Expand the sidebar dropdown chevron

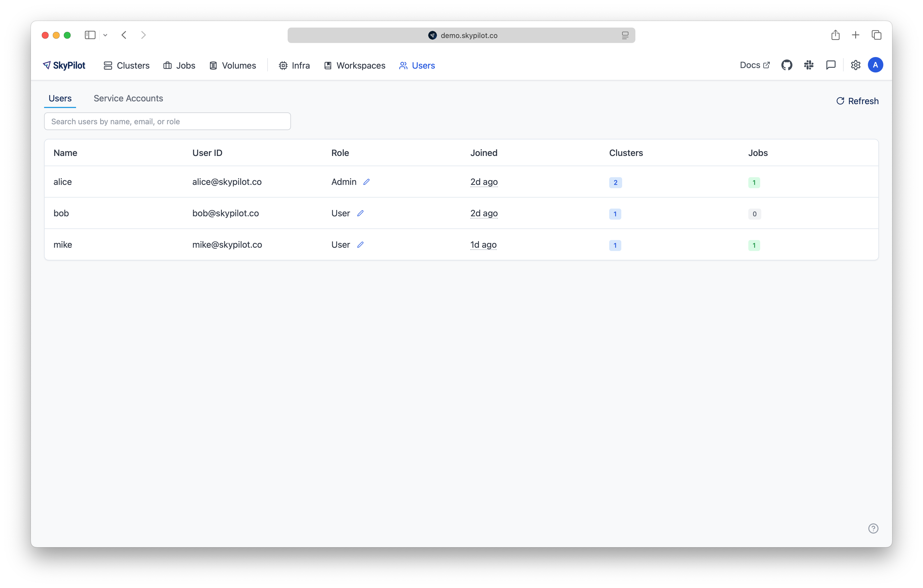[x=106, y=35]
